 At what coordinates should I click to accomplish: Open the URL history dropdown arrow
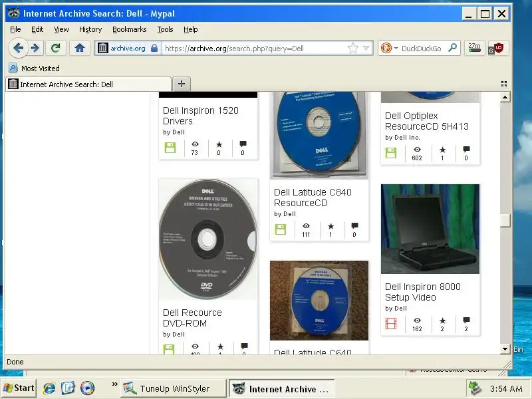pos(366,48)
